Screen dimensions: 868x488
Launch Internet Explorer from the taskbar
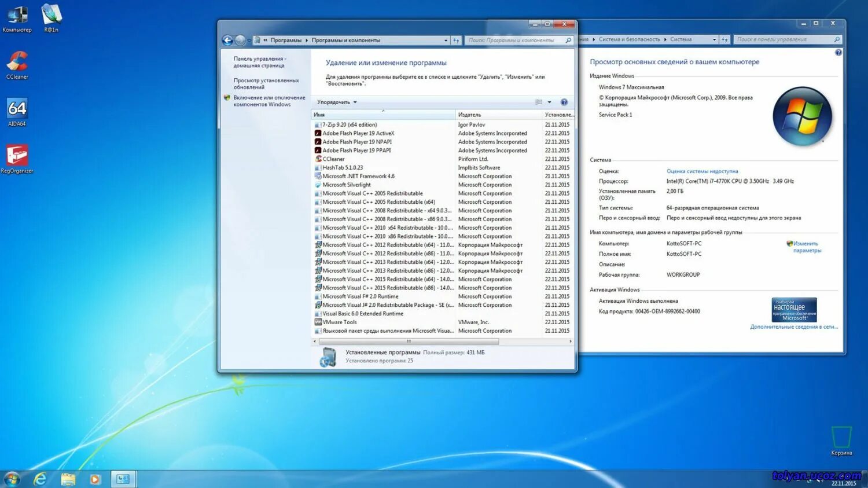[x=40, y=479]
